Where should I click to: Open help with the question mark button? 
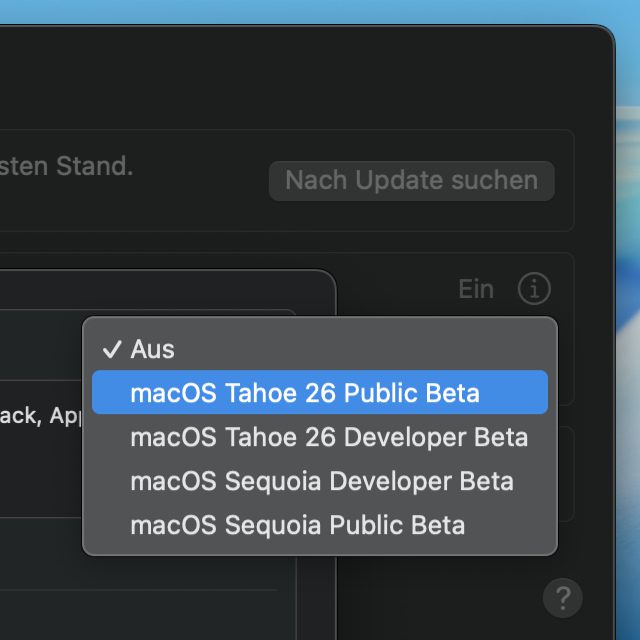tap(562, 598)
